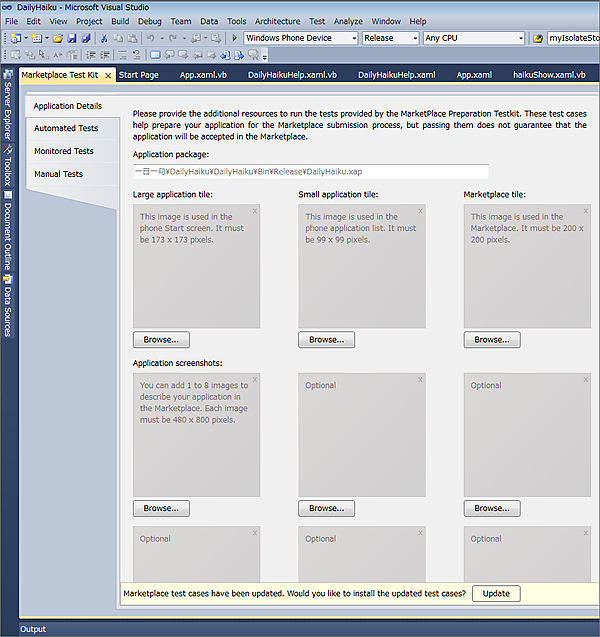
Task: Open the Architecture menu
Action: tap(277, 21)
